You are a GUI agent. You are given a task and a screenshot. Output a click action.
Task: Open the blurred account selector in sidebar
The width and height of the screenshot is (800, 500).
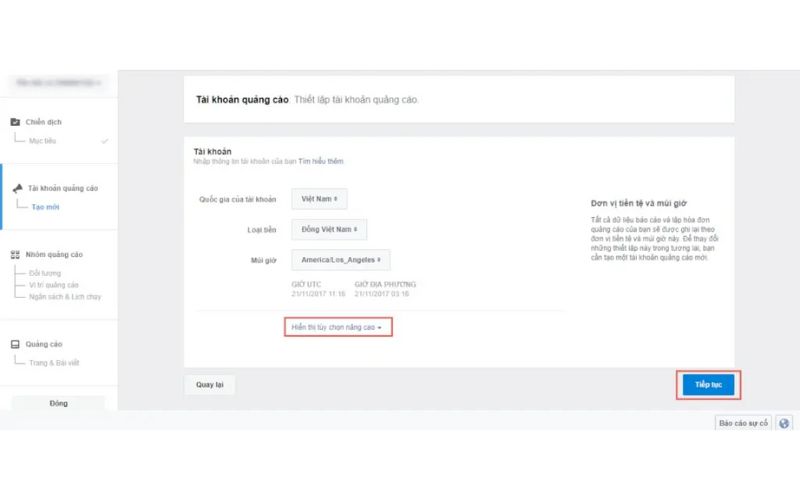coord(59,83)
